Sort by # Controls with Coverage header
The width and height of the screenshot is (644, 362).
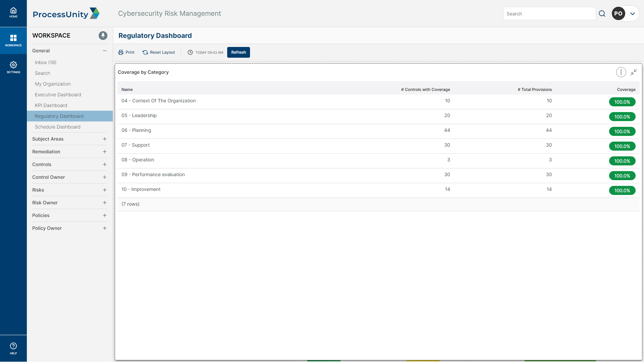click(x=426, y=90)
